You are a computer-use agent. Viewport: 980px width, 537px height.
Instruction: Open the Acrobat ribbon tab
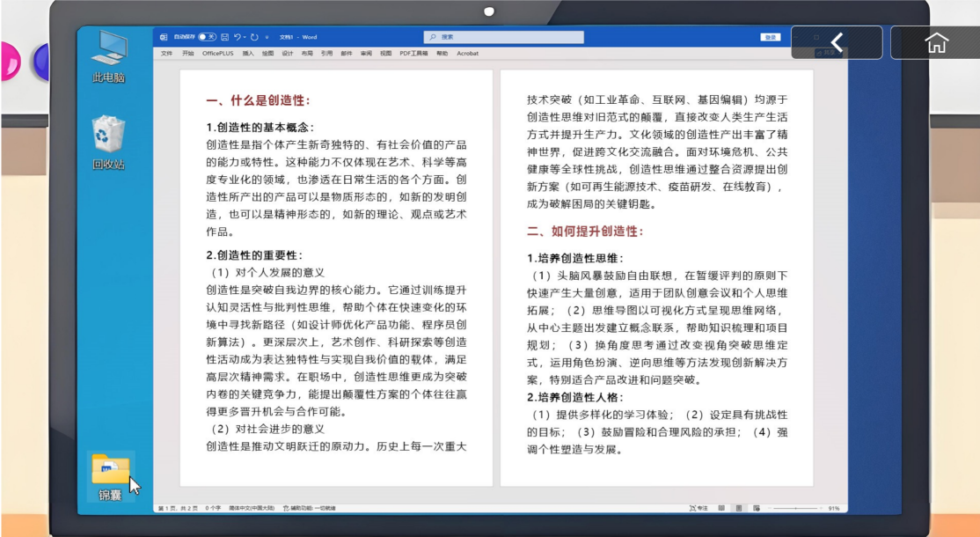(x=467, y=53)
